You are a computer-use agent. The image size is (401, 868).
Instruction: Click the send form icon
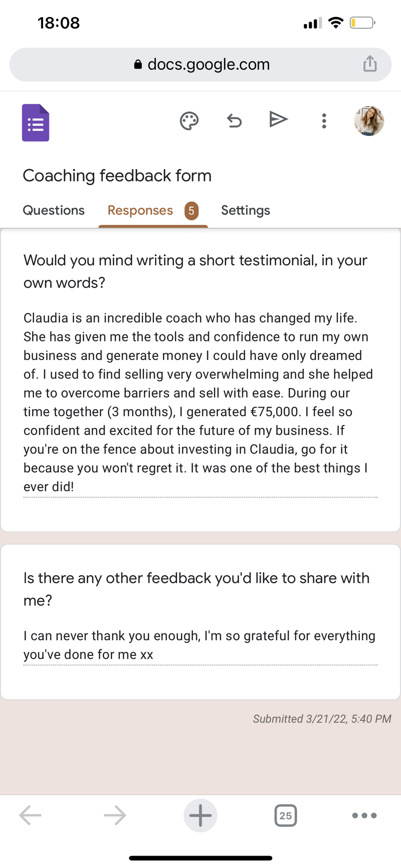point(278,119)
